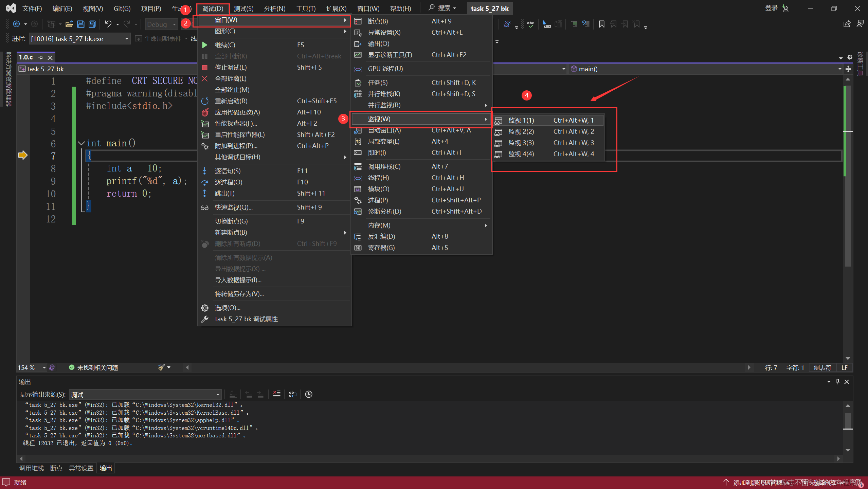Click the debug properties wrench icon

(204, 319)
